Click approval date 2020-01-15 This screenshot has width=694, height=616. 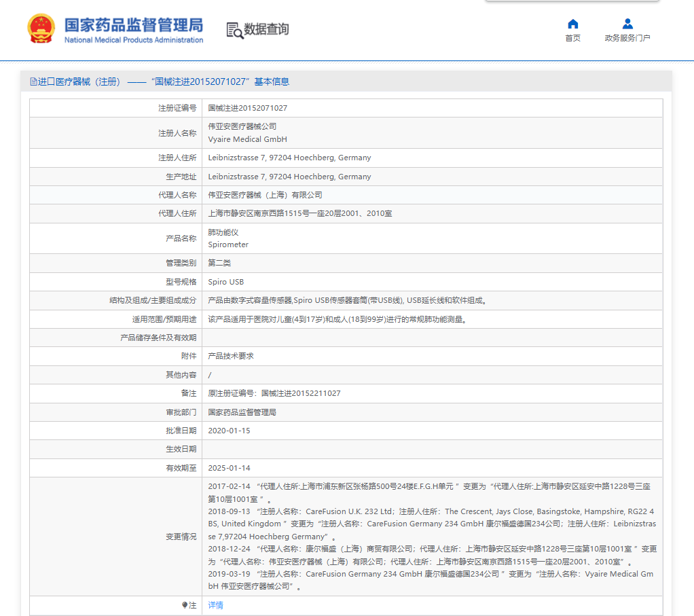pos(229,431)
